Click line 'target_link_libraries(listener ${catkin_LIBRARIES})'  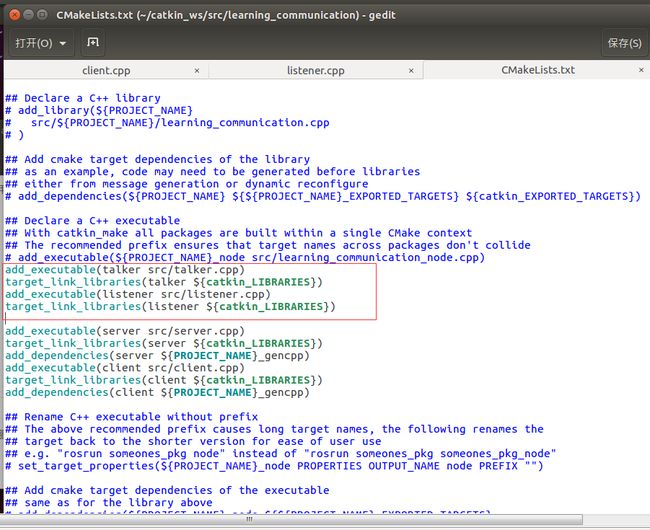tap(170, 307)
